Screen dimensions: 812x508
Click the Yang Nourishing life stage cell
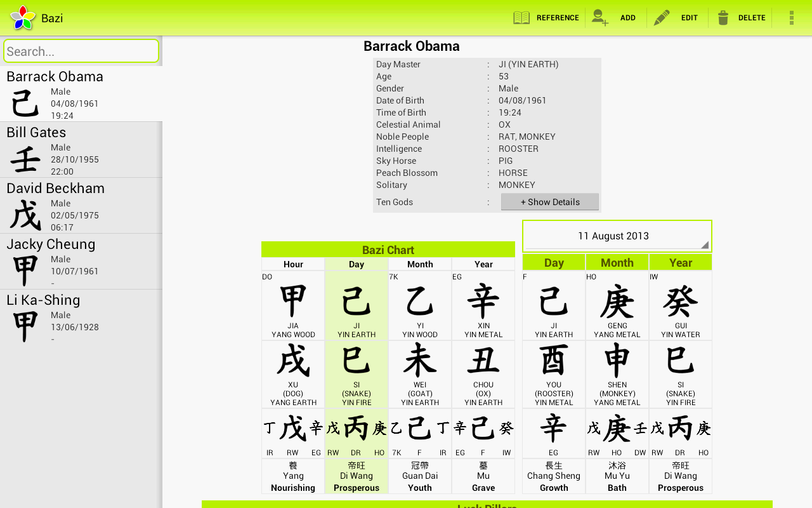[x=293, y=476]
